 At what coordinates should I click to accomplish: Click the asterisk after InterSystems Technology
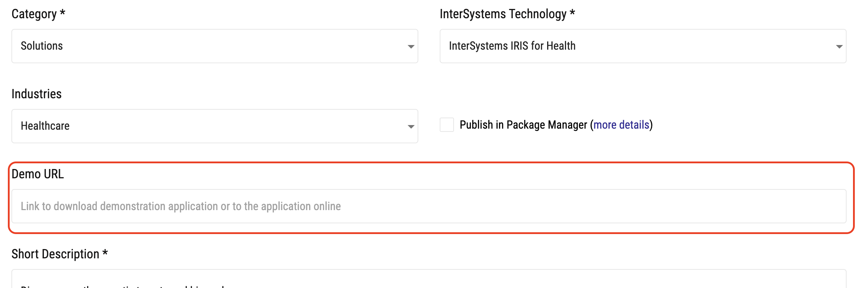pos(572,12)
